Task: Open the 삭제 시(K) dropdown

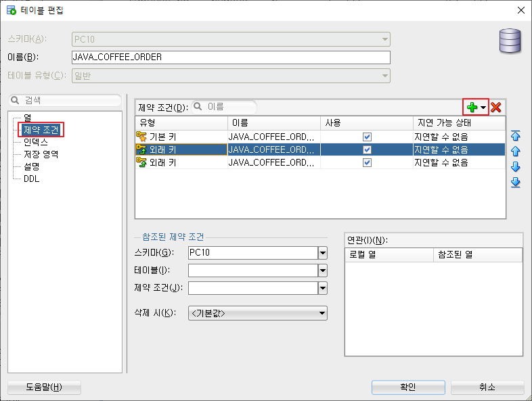Action: [258, 313]
